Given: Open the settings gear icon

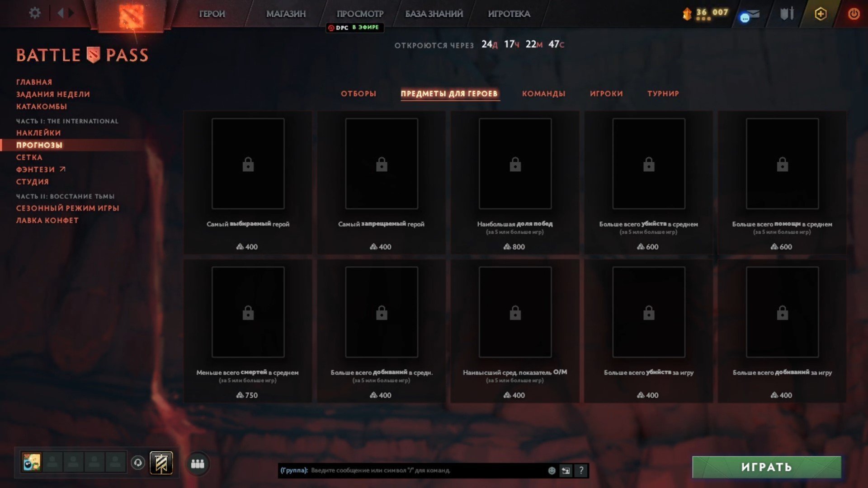Looking at the screenshot, I should coord(35,13).
